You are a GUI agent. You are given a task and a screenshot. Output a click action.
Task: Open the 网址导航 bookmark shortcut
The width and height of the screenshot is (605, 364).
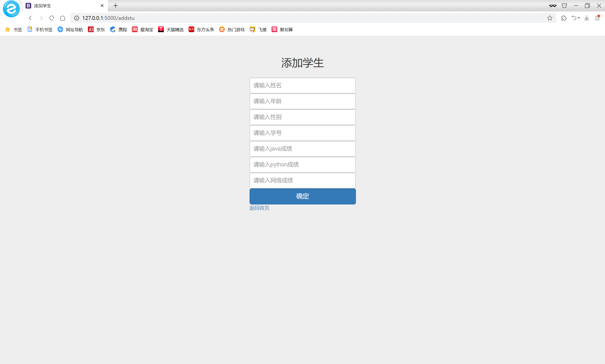70,30
